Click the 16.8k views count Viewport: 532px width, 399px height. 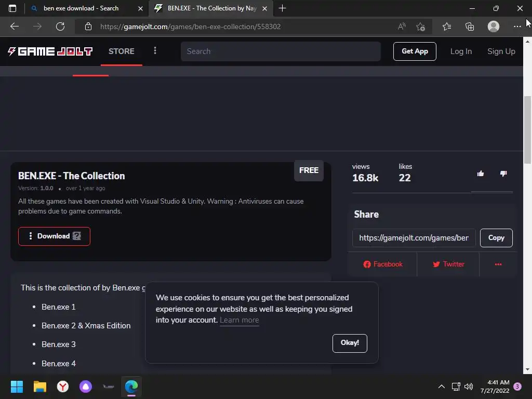(365, 178)
